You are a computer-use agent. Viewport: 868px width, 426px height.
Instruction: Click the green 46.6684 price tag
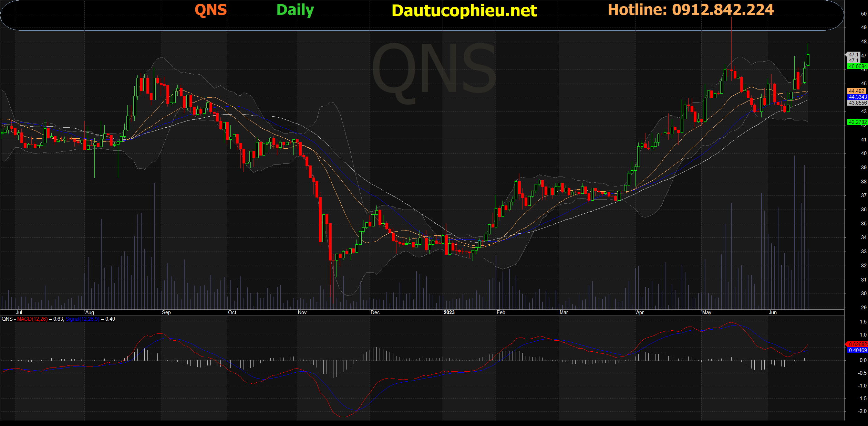click(857, 66)
